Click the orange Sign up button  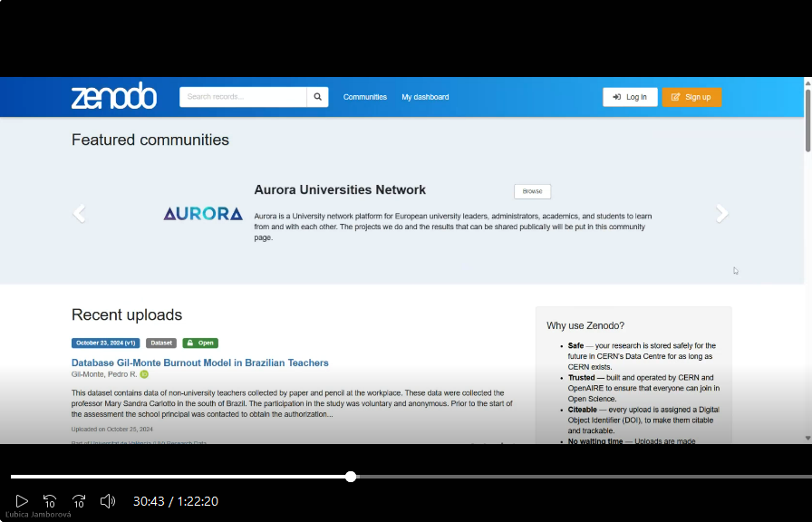coord(691,97)
